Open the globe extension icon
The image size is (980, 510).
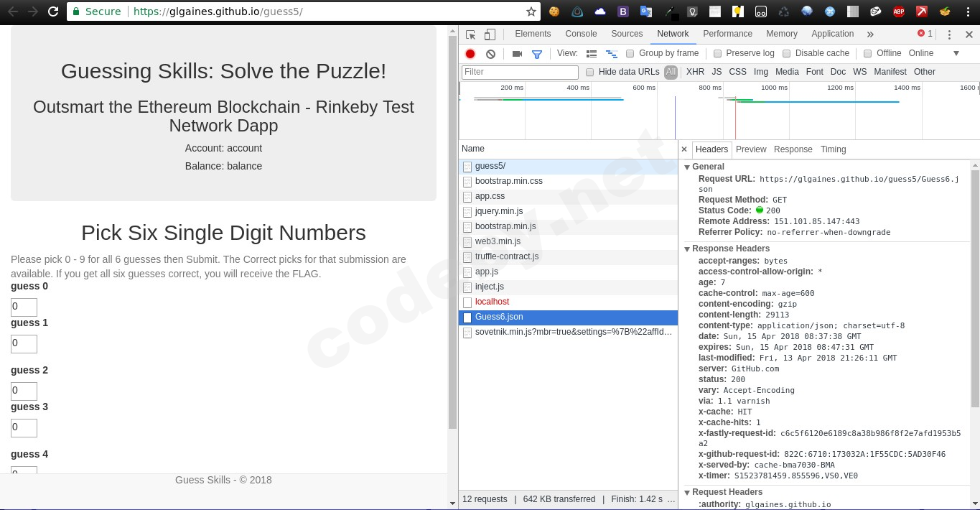tap(807, 11)
